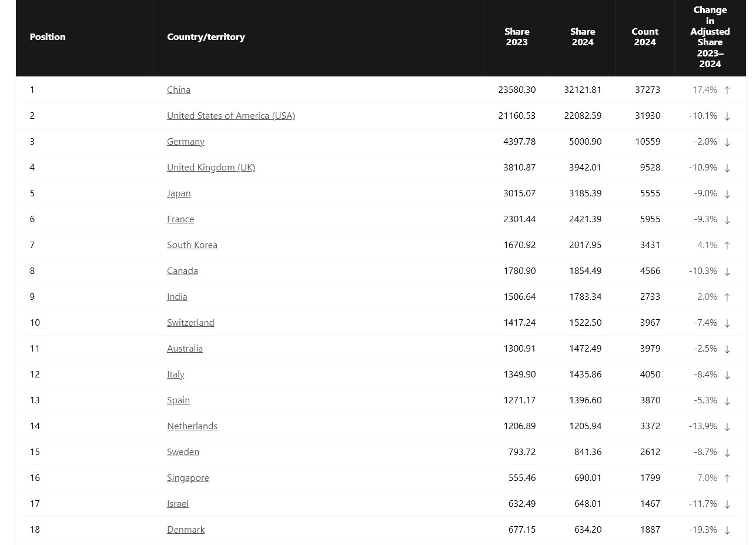Click the up arrow in China row
Screen dimensions: 756x545
point(727,91)
